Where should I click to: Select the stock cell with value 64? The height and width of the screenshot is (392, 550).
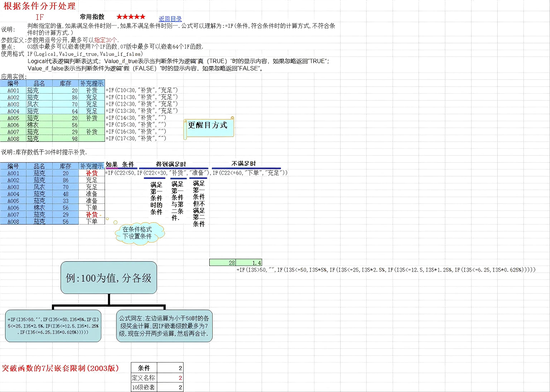(66, 111)
